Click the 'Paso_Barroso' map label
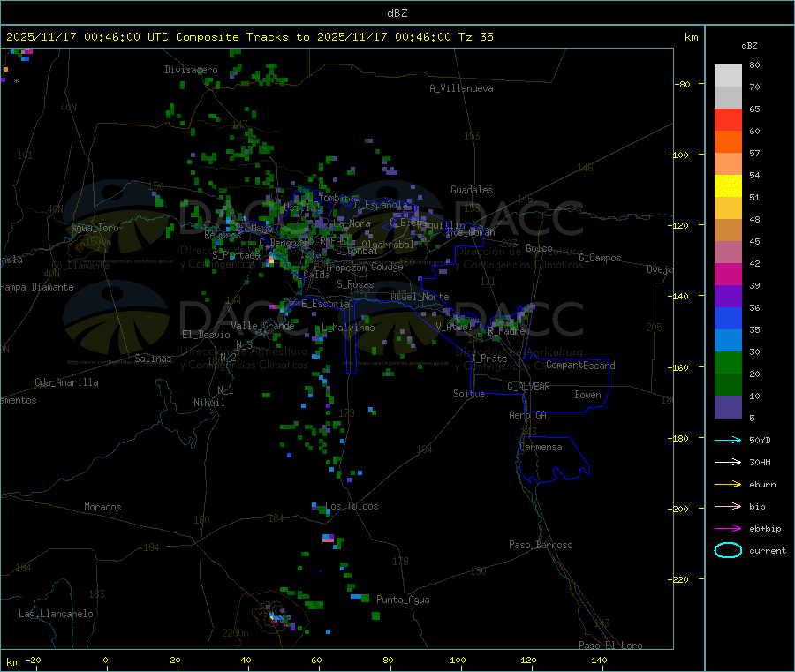 pos(541,545)
